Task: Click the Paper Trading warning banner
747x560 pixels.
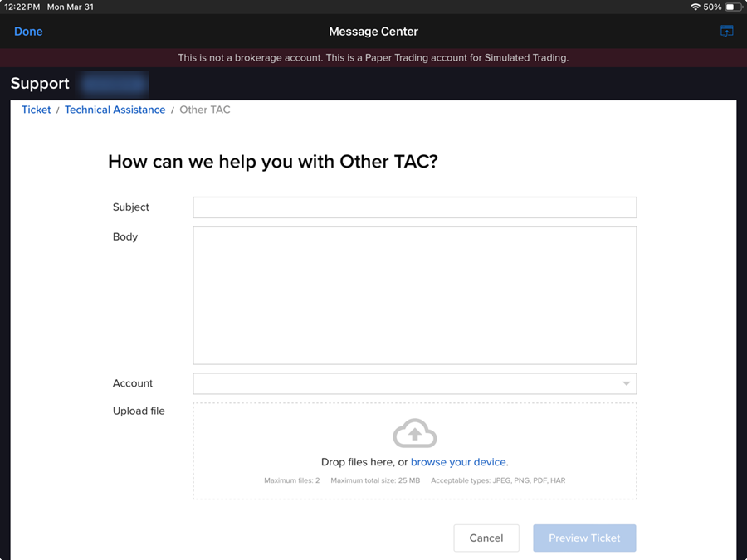Action: (x=373, y=57)
